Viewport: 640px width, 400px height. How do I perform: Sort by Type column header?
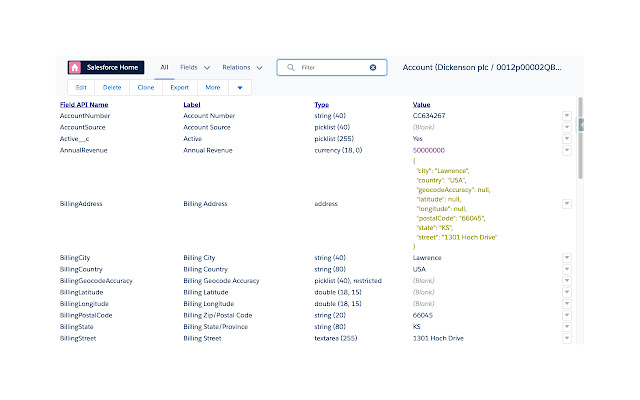tap(322, 104)
